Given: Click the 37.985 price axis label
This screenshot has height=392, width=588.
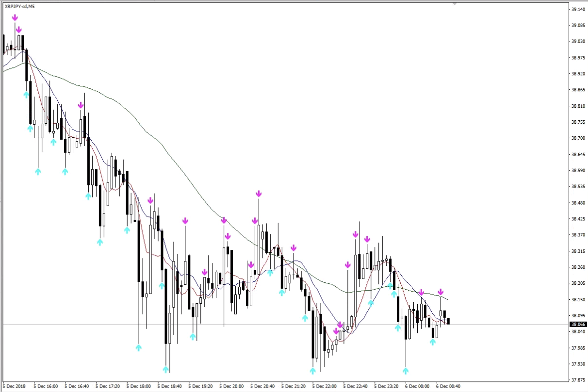Looking at the screenshot, I should [x=579, y=348].
